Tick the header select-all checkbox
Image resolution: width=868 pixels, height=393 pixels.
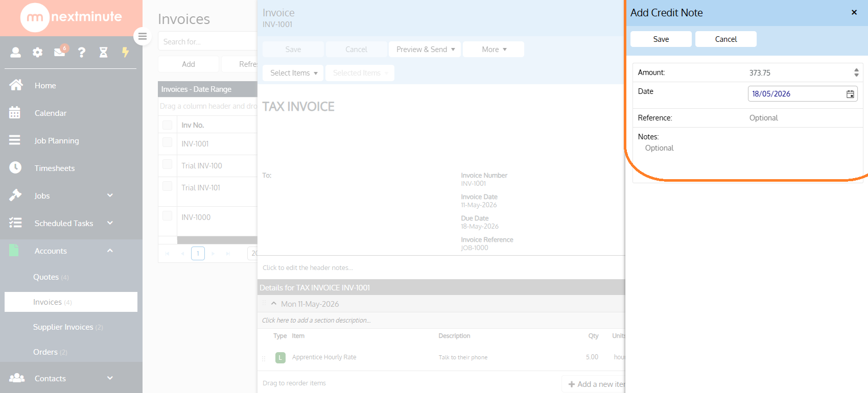click(x=167, y=125)
